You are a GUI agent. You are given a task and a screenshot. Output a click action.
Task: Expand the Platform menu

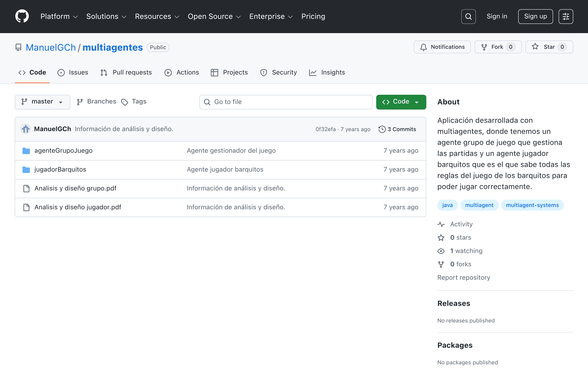tap(59, 16)
